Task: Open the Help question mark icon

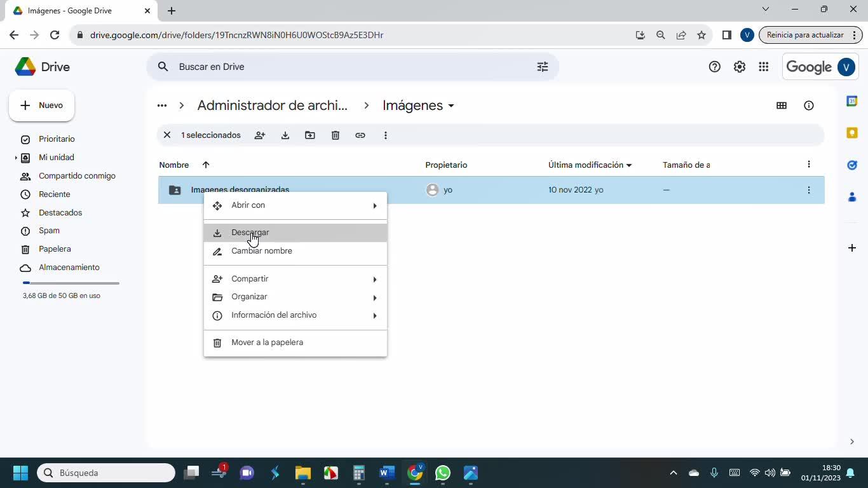Action: pos(715,67)
